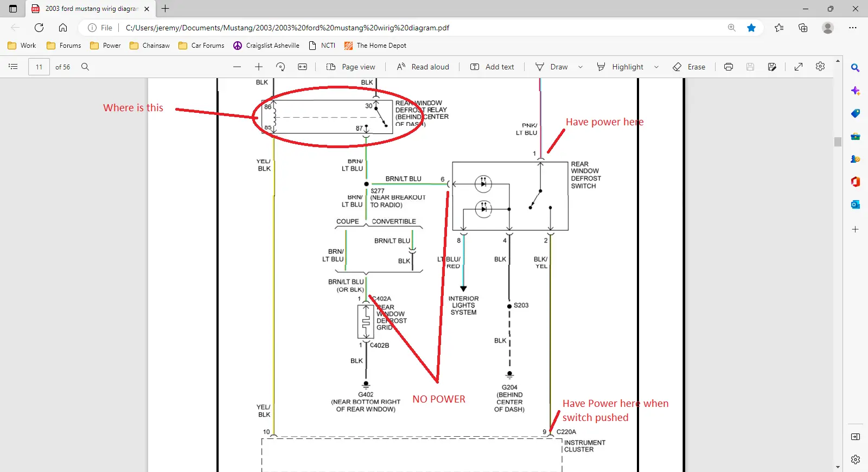
Task: Open the tab actions menu icon
Action: (x=13, y=9)
